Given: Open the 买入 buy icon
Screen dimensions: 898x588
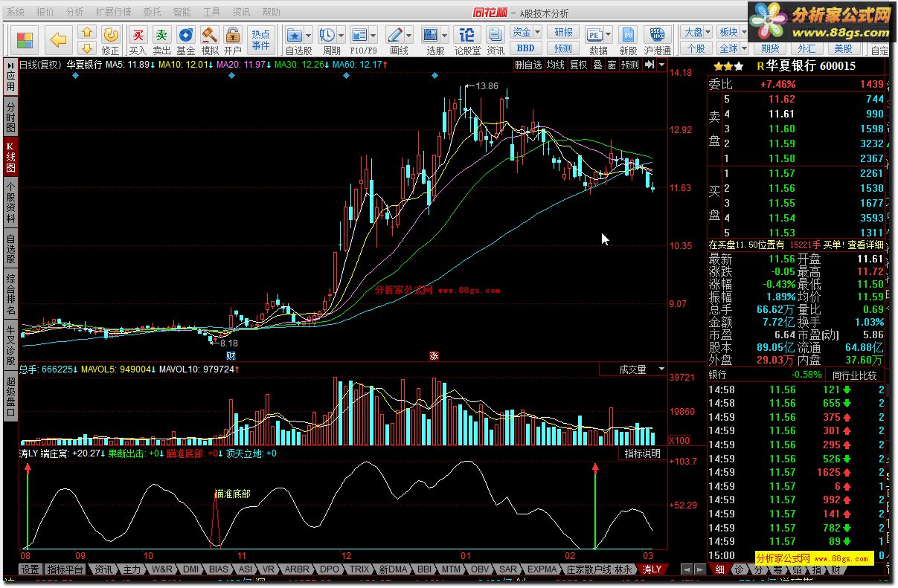Looking at the screenshot, I should 138,34.
